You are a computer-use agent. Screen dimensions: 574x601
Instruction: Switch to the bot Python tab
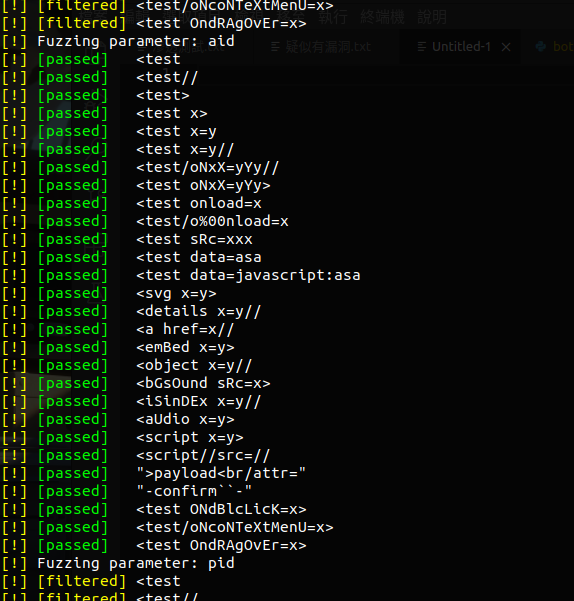554,47
